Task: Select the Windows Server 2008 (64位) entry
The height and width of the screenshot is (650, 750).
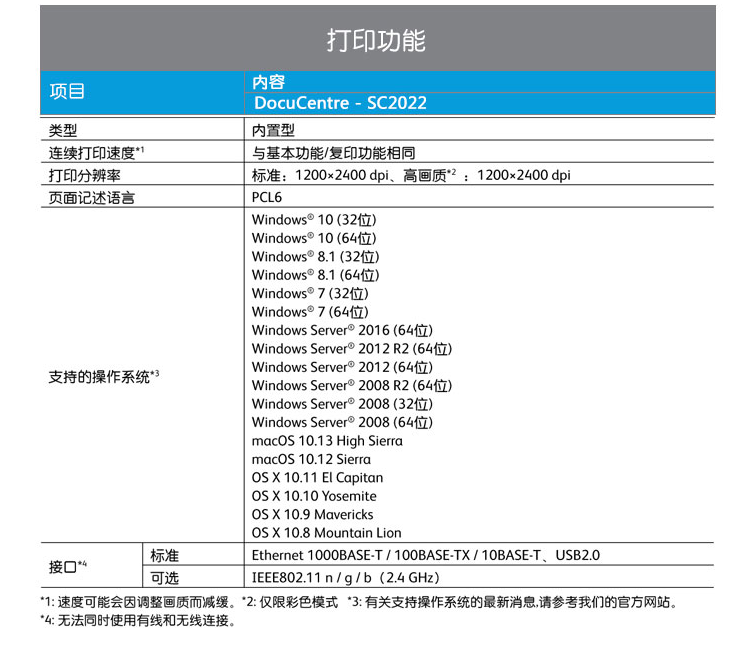Action: [x=342, y=422]
